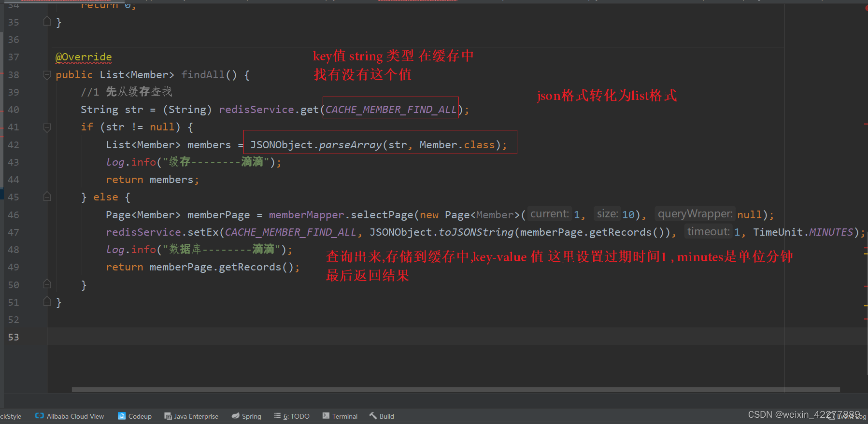
Task: Click toJSONString method call
Action: [476, 232]
